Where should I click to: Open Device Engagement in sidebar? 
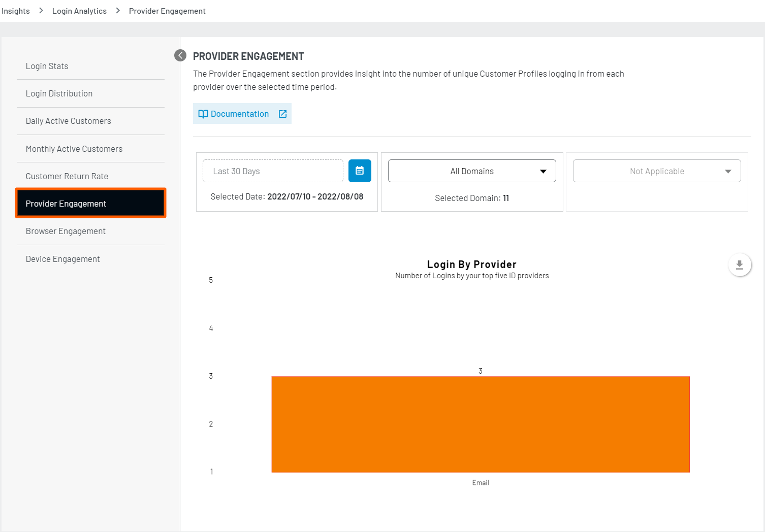(x=62, y=259)
